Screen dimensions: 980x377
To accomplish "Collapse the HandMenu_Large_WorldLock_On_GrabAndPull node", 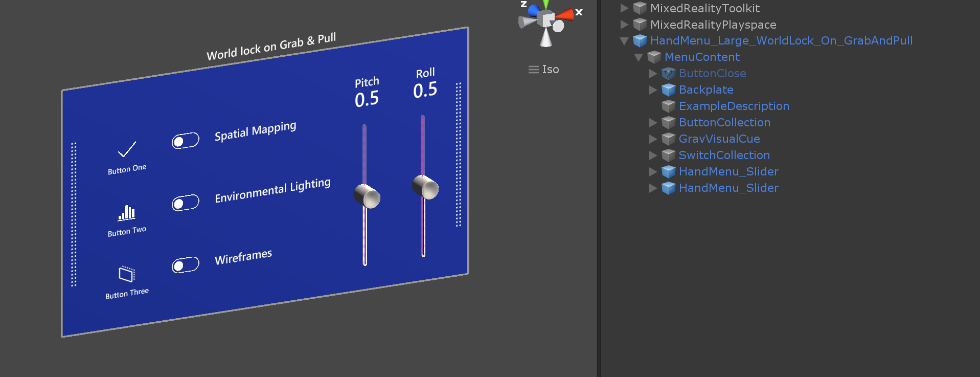I will [x=624, y=41].
